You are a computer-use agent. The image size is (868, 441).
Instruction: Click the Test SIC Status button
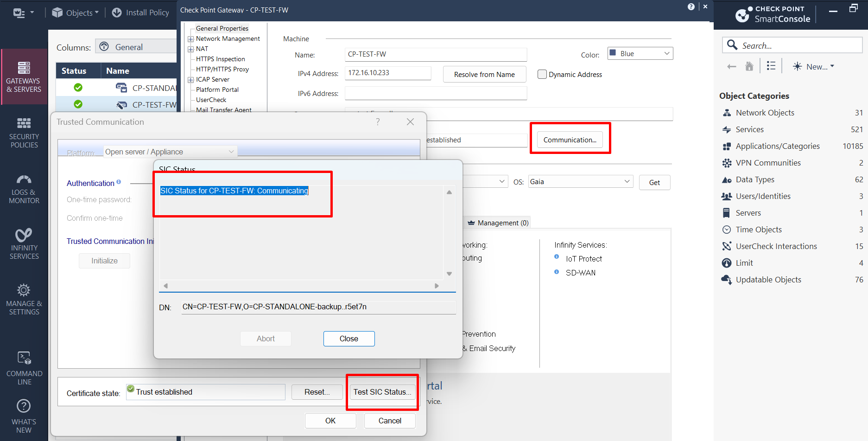click(x=382, y=392)
